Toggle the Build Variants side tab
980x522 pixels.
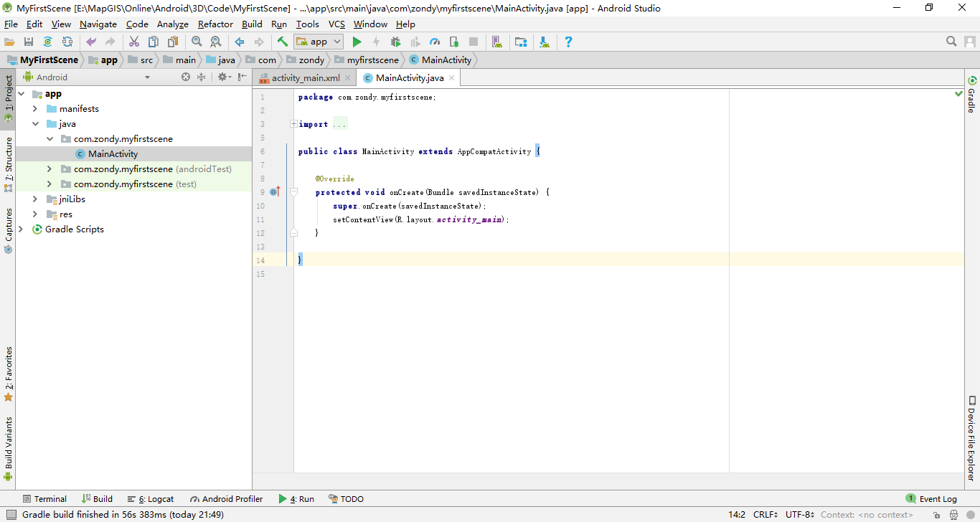(8, 448)
